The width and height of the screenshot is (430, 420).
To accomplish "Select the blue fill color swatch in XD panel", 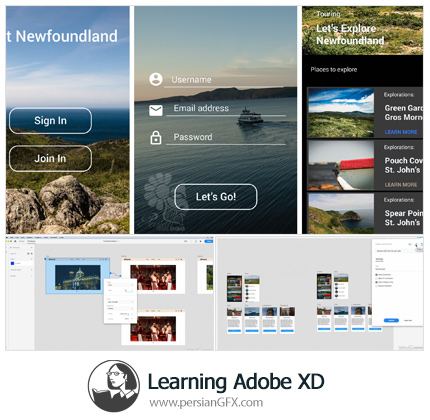I will (13, 263).
